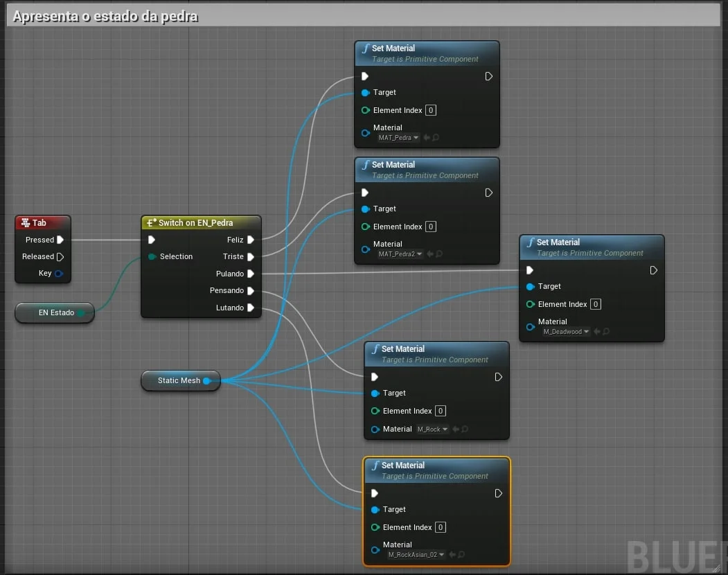The width and height of the screenshot is (728, 575).
Task: Click Element Index field of M_Rock node
Action: point(441,411)
